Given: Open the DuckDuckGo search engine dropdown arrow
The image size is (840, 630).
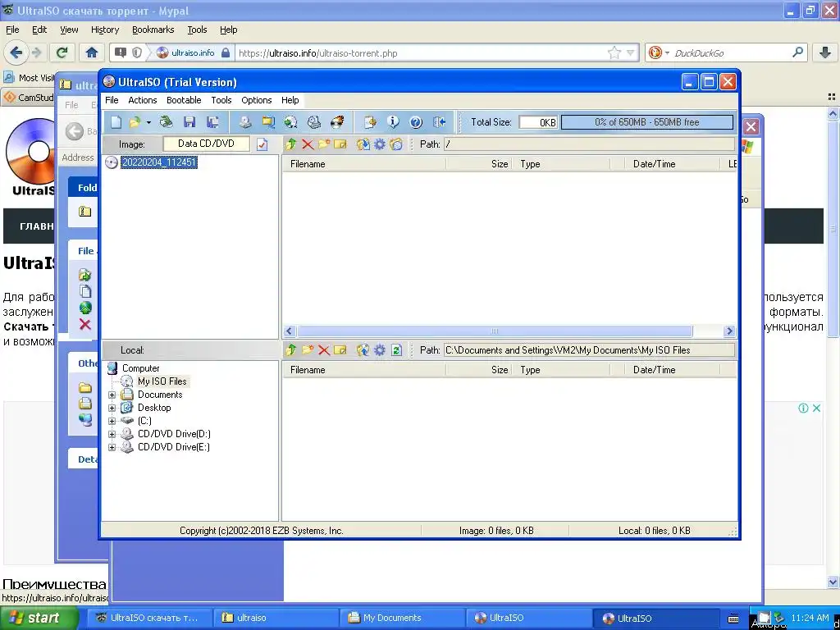Looking at the screenshot, I should (667, 53).
